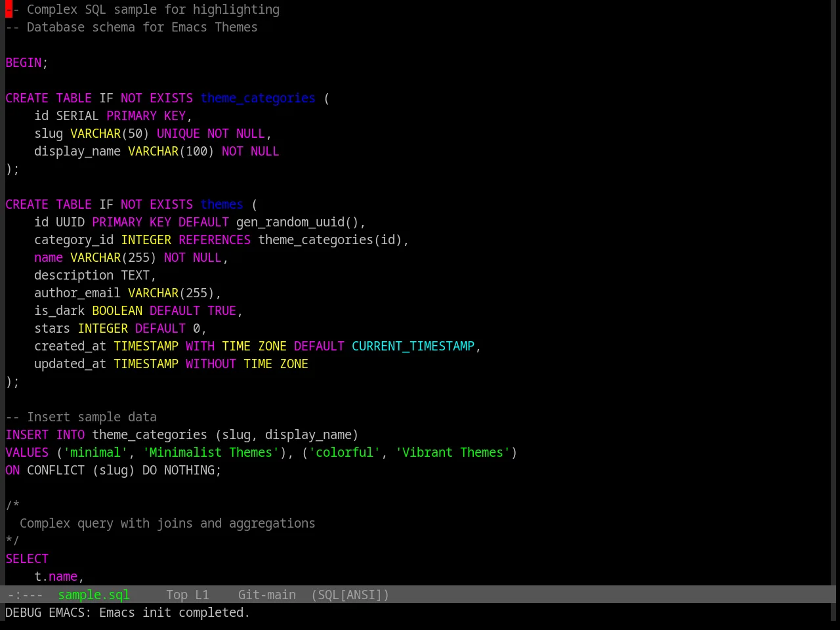The image size is (840, 630).
Task: Click 'created_at' column name
Action: [x=70, y=346]
